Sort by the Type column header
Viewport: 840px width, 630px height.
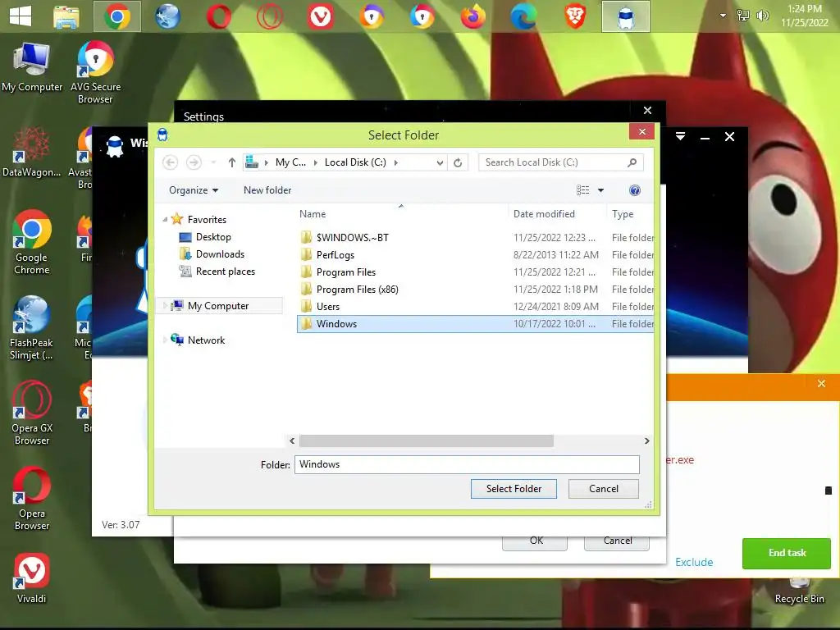click(623, 214)
